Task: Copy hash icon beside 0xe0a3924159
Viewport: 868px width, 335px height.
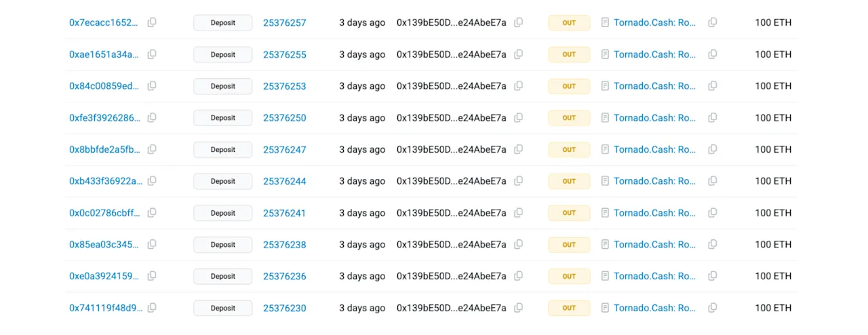Action: tap(152, 276)
